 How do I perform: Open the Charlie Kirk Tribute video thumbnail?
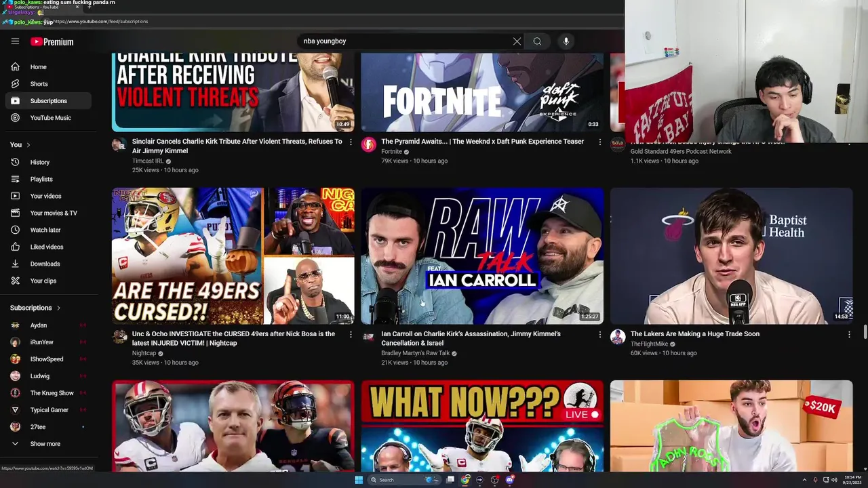coord(233,92)
